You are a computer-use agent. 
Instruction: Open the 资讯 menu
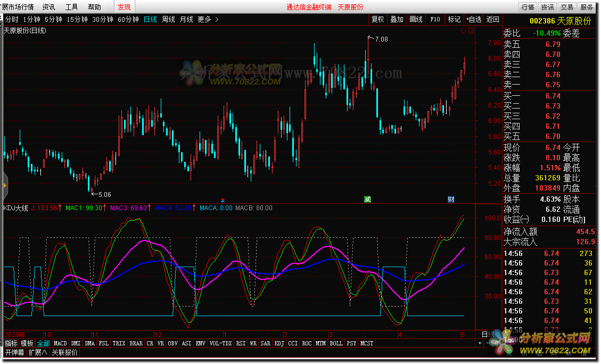48,7
